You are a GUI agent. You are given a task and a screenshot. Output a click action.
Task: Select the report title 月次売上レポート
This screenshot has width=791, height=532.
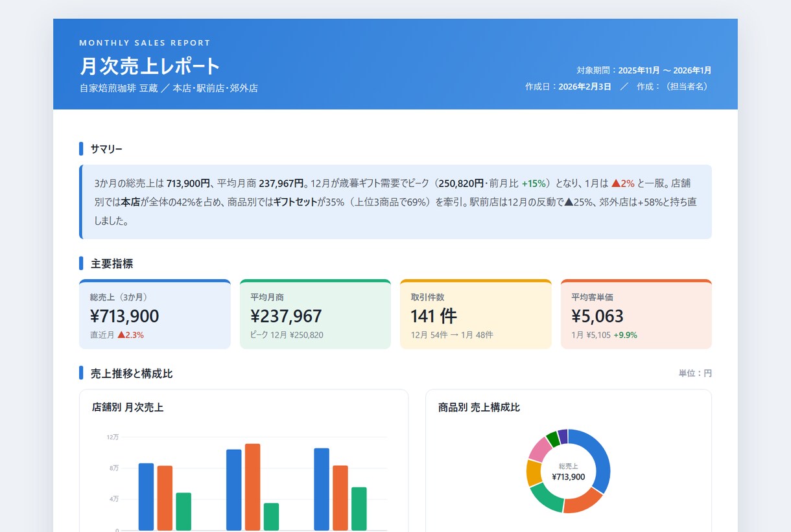click(x=150, y=66)
